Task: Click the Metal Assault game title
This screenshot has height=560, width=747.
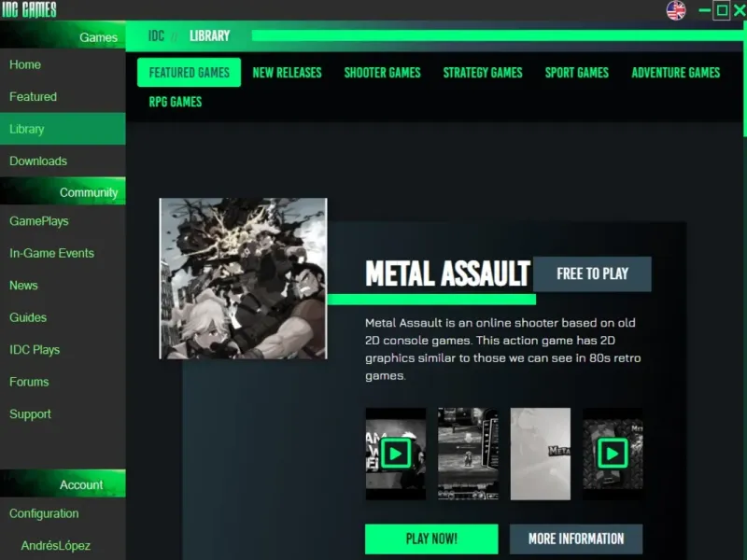Action: coord(447,273)
